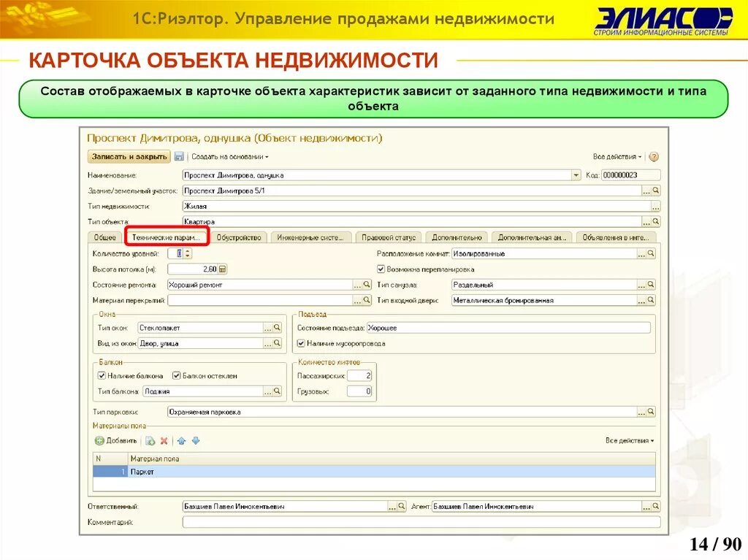Open search icon for Тип санузла

(x=651, y=284)
